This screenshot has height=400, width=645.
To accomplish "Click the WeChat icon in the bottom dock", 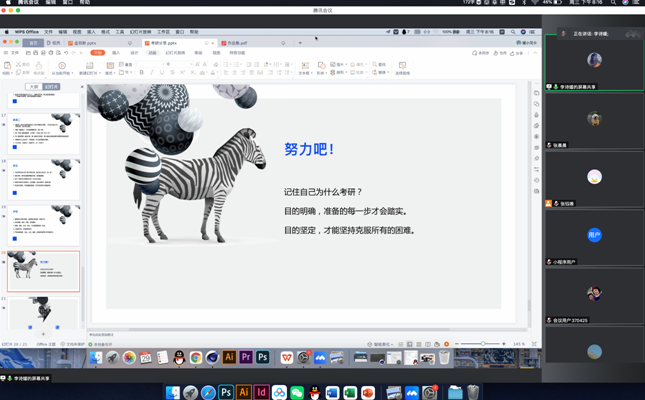I will [x=297, y=393].
